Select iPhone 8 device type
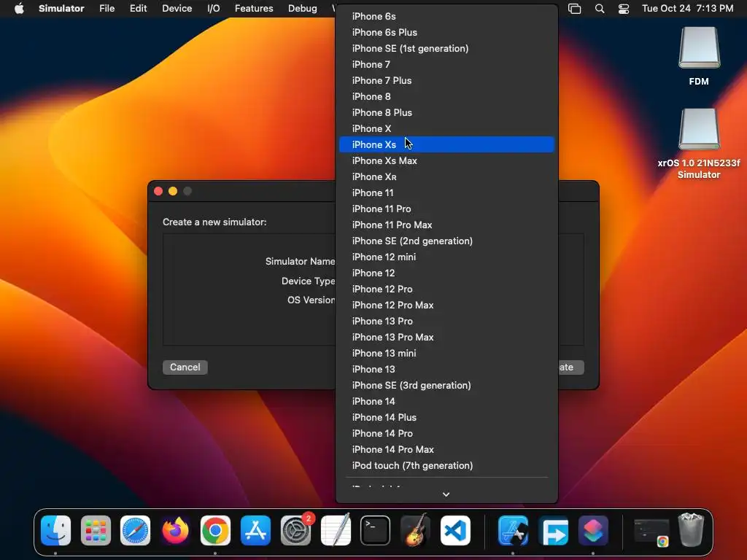 (446, 97)
